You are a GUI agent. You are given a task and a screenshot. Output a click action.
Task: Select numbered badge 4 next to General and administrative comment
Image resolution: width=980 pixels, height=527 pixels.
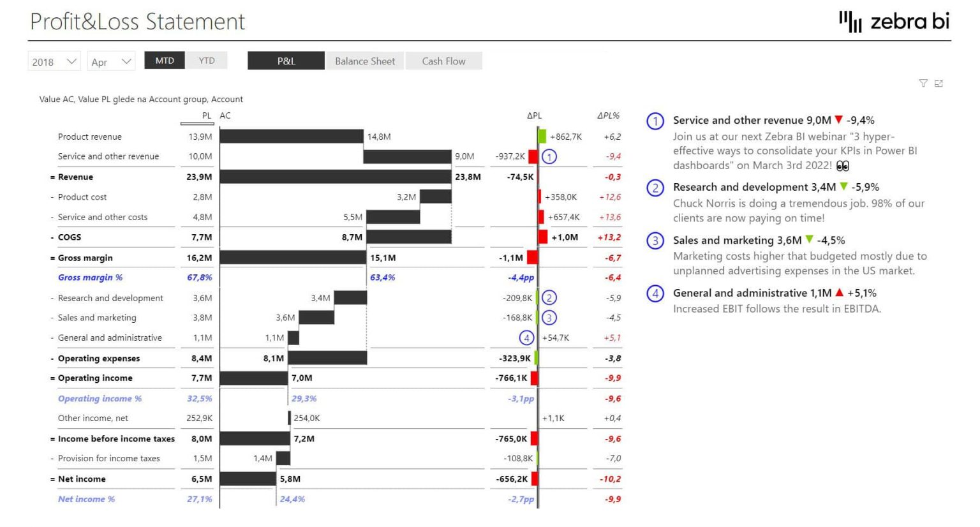(653, 293)
